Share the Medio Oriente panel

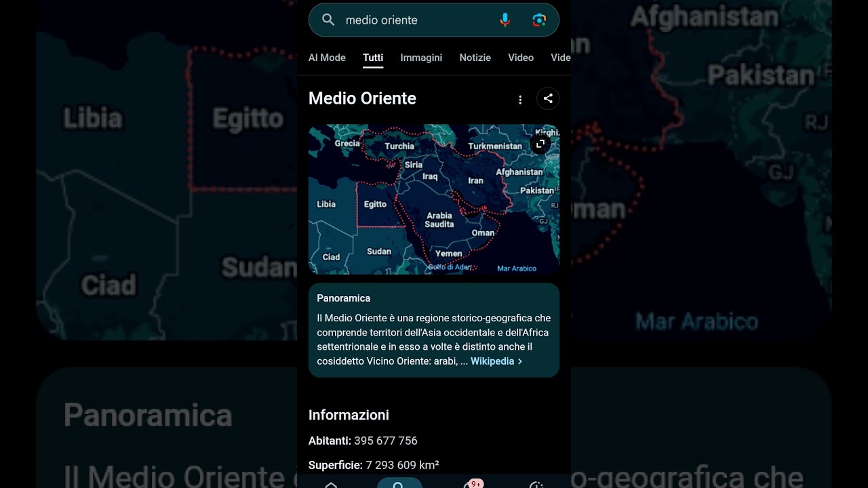click(548, 98)
